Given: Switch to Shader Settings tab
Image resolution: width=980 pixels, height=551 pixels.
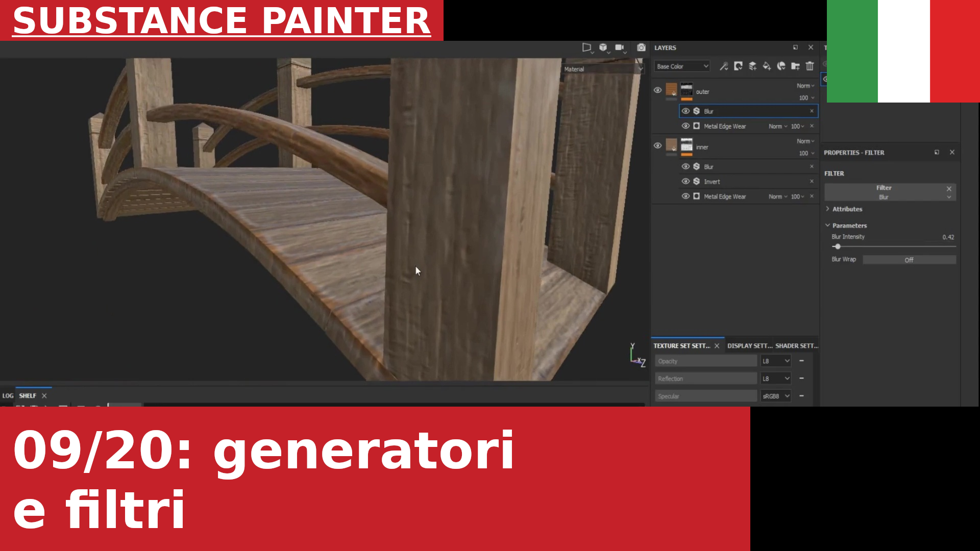Looking at the screenshot, I should pos(796,346).
